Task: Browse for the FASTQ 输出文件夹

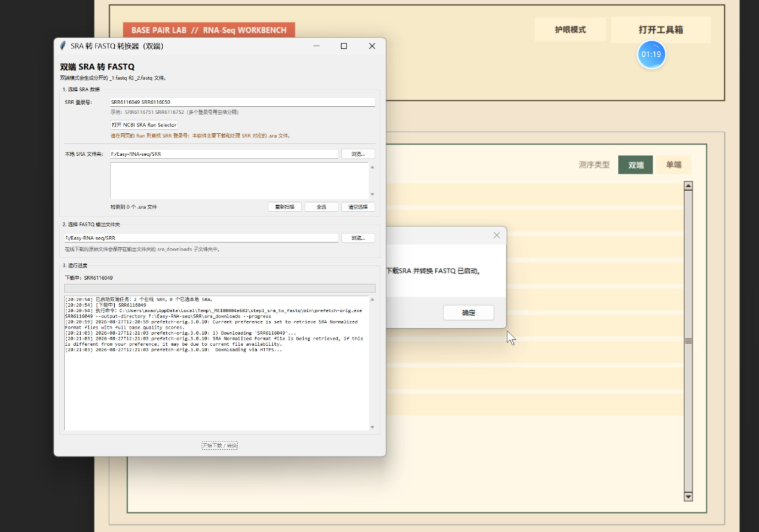Action: 358,238
